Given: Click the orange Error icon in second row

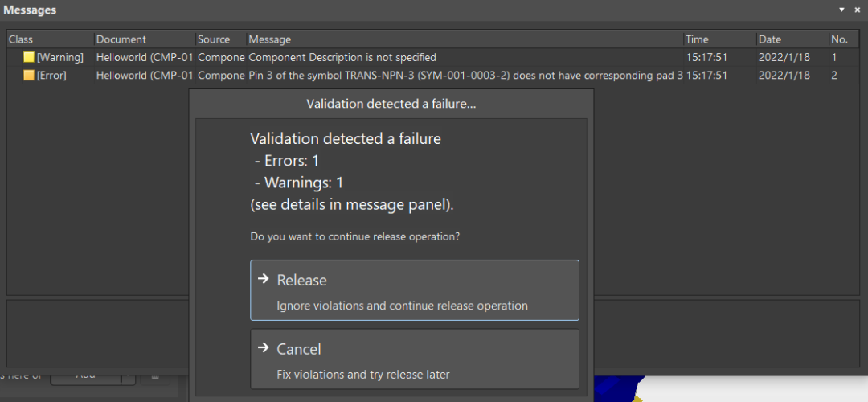Looking at the screenshot, I should [x=29, y=76].
